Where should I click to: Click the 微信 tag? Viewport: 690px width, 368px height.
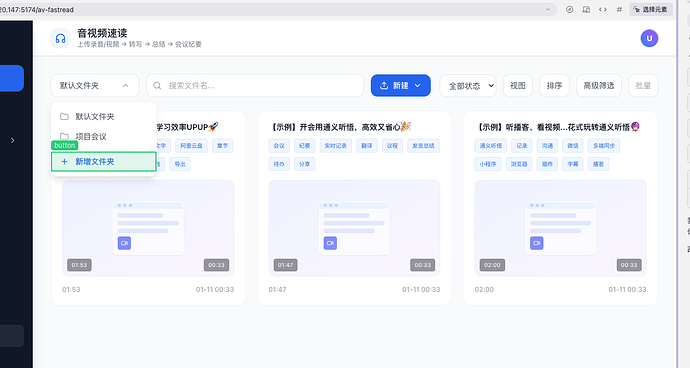coord(573,146)
